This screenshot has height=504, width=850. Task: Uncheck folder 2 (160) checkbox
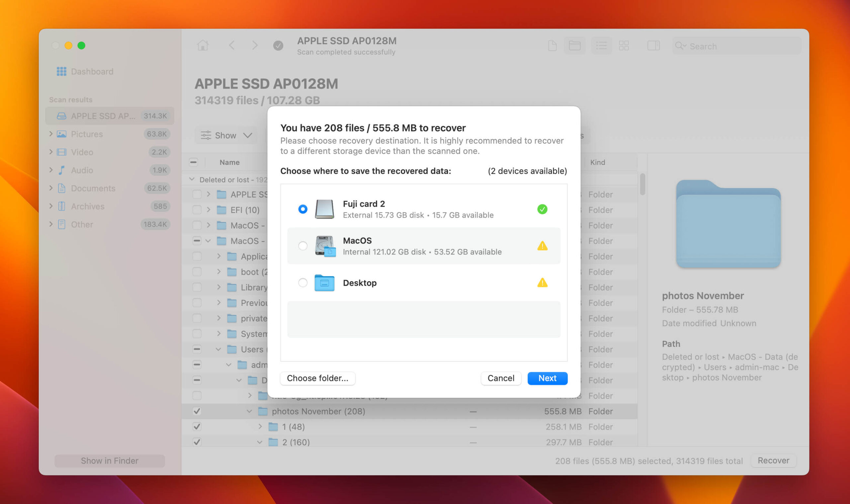coord(197,442)
